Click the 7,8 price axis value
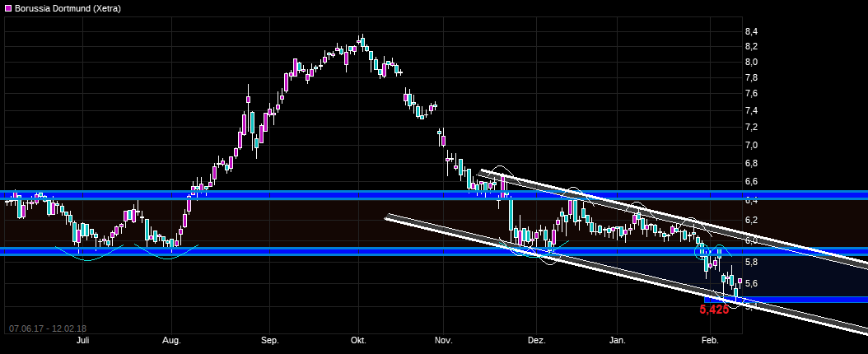The height and width of the screenshot is (354, 868). point(751,77)
